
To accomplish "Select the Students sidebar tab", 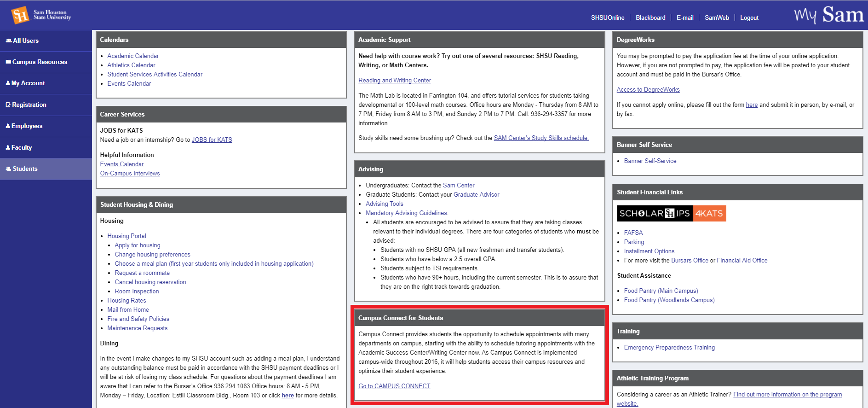I will 24,169.
